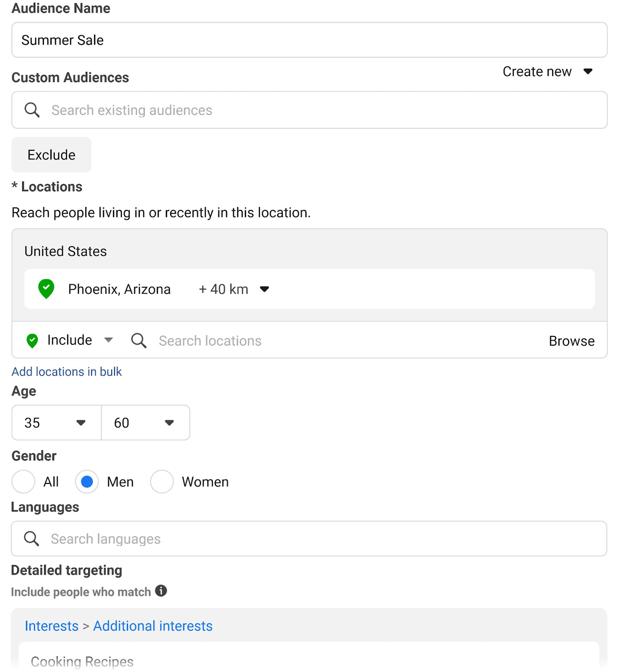Click the green pin icon next to Include
This screenshot has width=619, height=672.
click(x=32, y=341)
